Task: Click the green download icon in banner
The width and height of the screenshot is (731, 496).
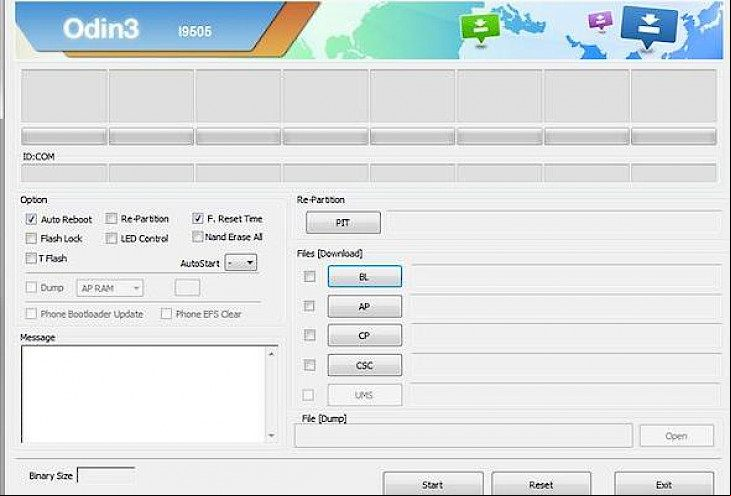Action: (x=480, y=29)
